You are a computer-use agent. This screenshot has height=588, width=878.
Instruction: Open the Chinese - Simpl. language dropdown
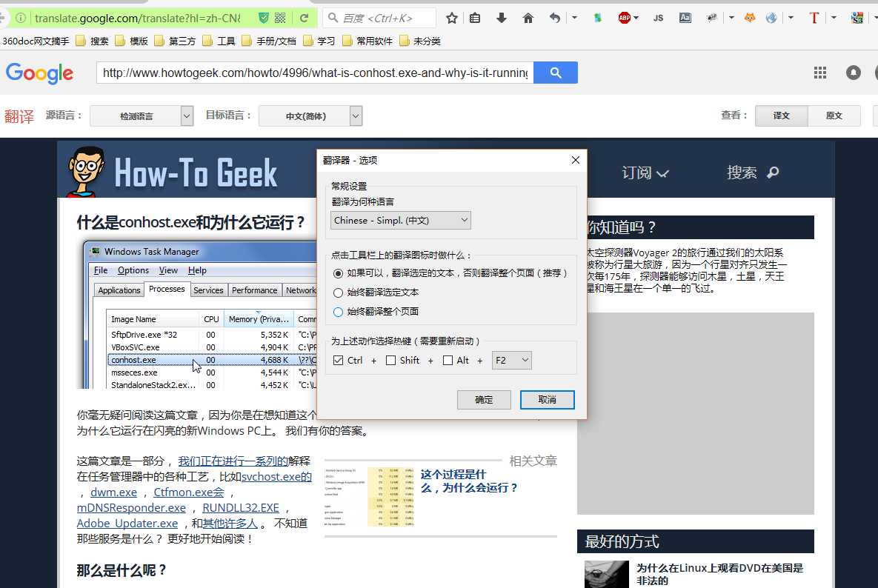click(x=401, y=221)
